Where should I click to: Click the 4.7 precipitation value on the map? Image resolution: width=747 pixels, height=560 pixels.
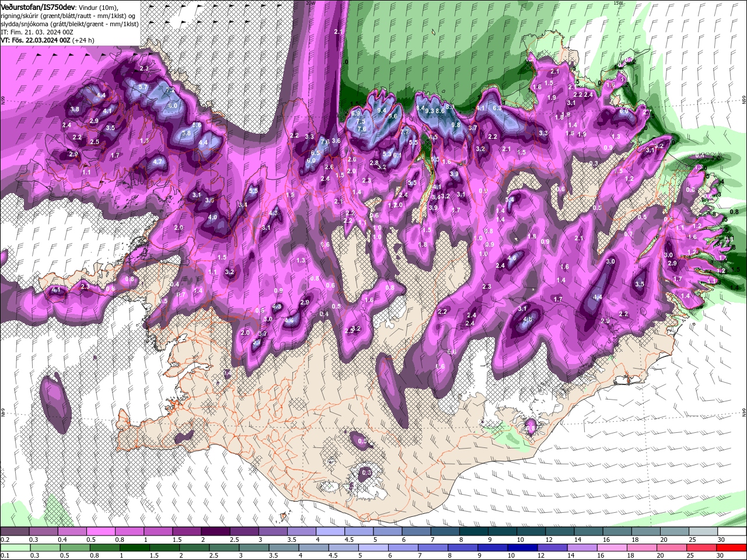(158, 162)
